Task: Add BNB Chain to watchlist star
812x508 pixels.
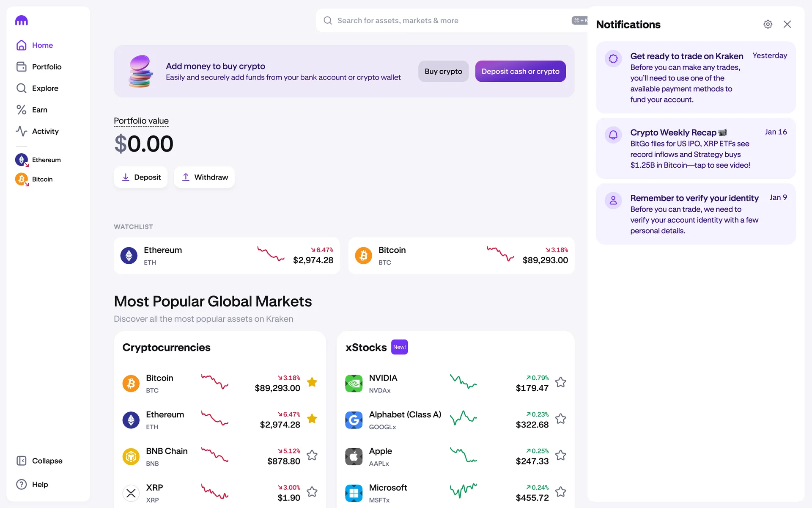Action: click(x=312, y=456)
